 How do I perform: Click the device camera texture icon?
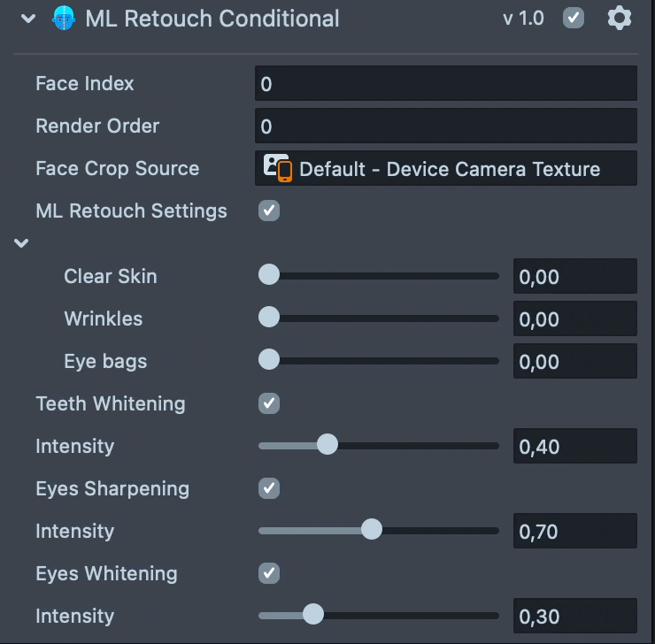278,168
